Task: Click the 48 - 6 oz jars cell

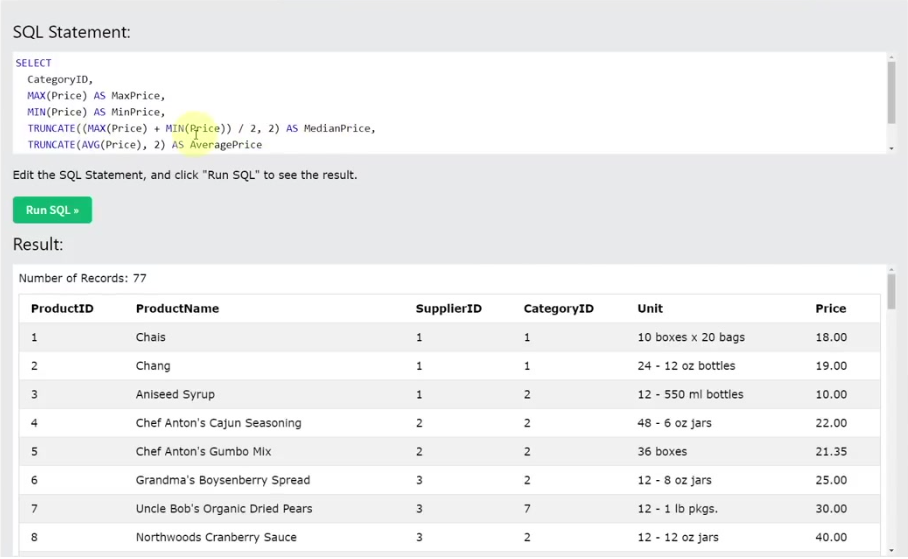Action: [x=674, y=423]
